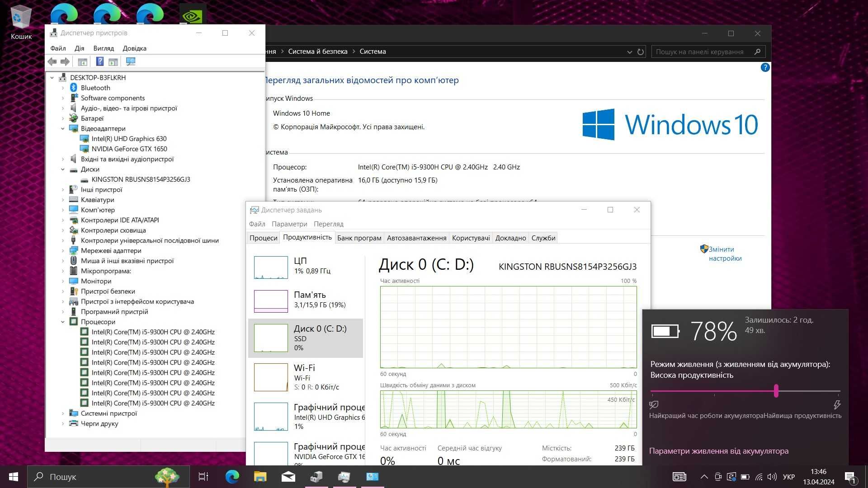Click the Control Panel search field

[x=708, y=52]
